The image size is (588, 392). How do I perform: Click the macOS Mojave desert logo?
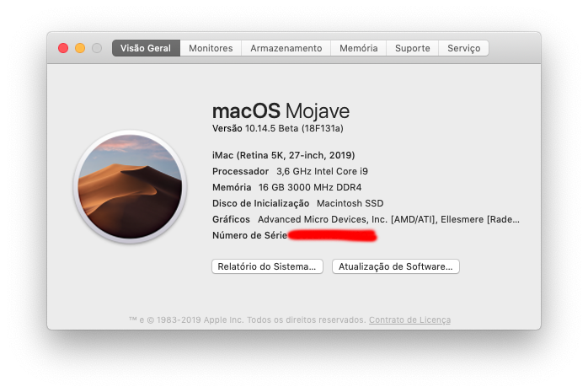130,187
